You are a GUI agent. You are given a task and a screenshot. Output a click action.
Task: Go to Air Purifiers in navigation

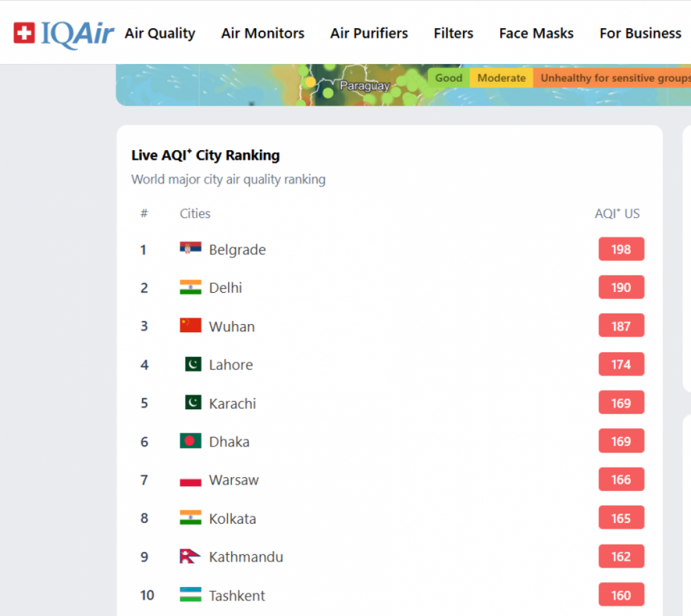tap(369, 33)
